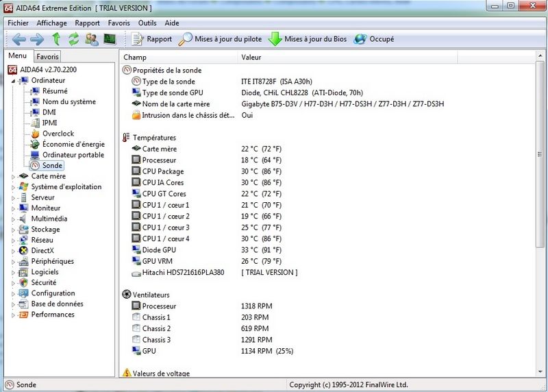This screenshot has width=548, height=392.
Task: Select the Type de la sonde row
Action: (222, 82)
